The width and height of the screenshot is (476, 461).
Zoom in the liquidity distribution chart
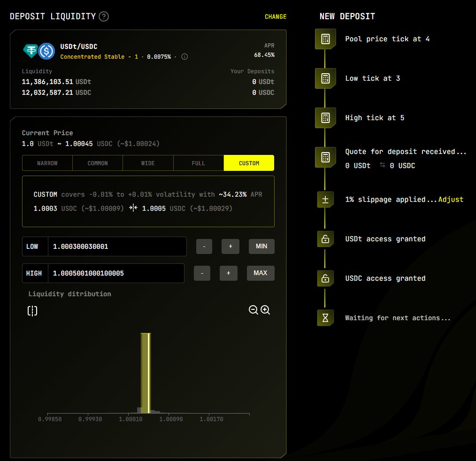click(x=265, y=310)
